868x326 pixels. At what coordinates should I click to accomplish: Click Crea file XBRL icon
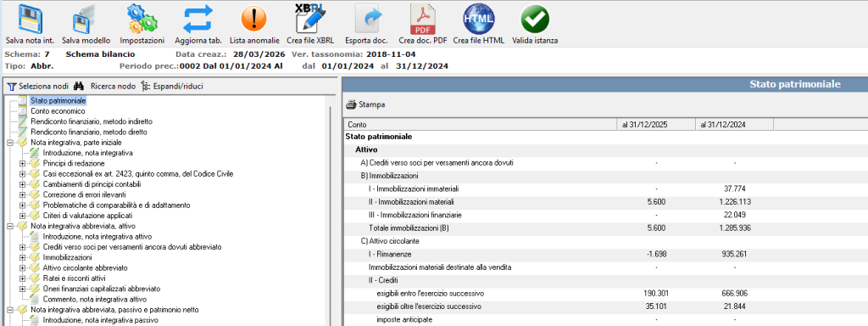tap(310, 20)
